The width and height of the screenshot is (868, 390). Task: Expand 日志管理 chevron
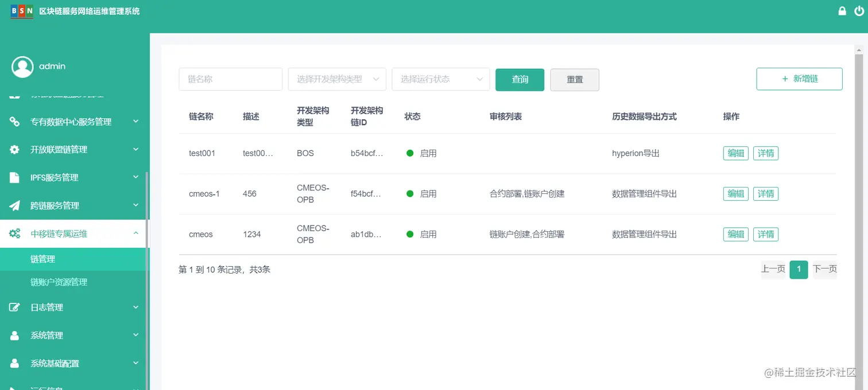pos(136,307)
